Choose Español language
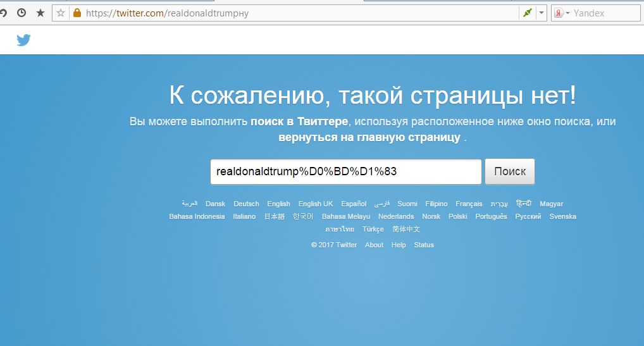Screen dimensions: 644x346 [x=354, y=204]
